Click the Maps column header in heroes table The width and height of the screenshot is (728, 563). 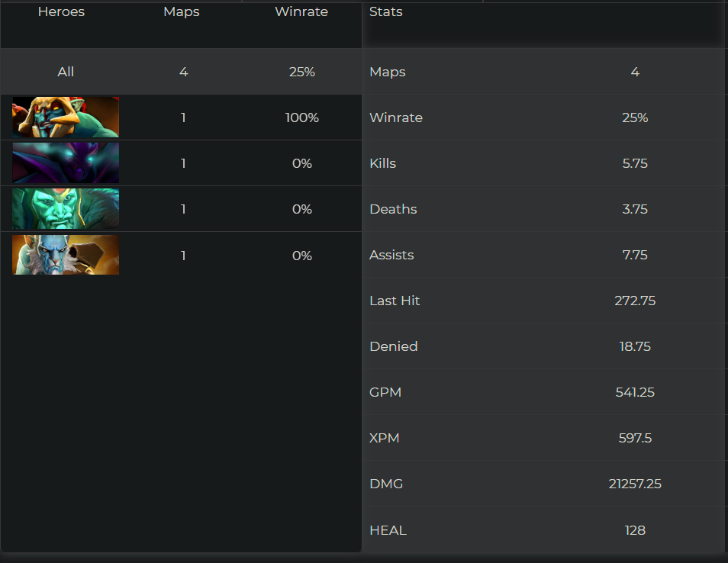click(182, 12)
